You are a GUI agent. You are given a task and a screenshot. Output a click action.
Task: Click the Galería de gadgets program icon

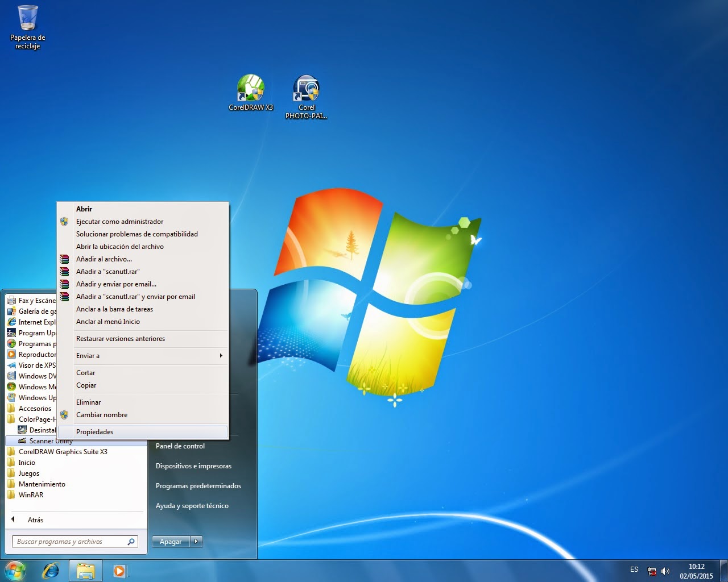point(11,311)
